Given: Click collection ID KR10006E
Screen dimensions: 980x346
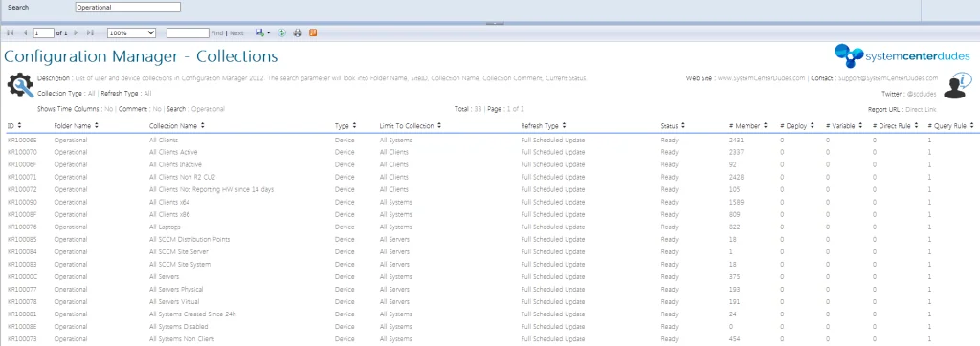Looking at the screenshot, I should [x=23, y=140].
